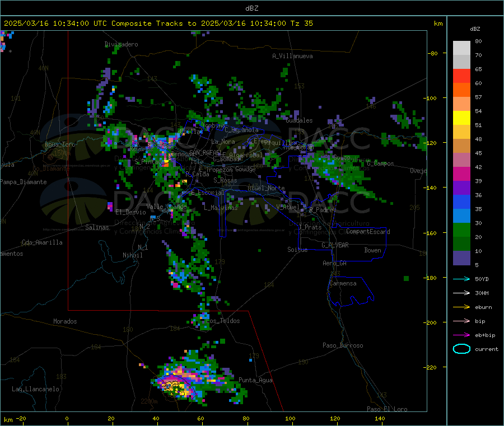
Task: Click the 'Goudge' map label
Action: [x=245, y=169]
